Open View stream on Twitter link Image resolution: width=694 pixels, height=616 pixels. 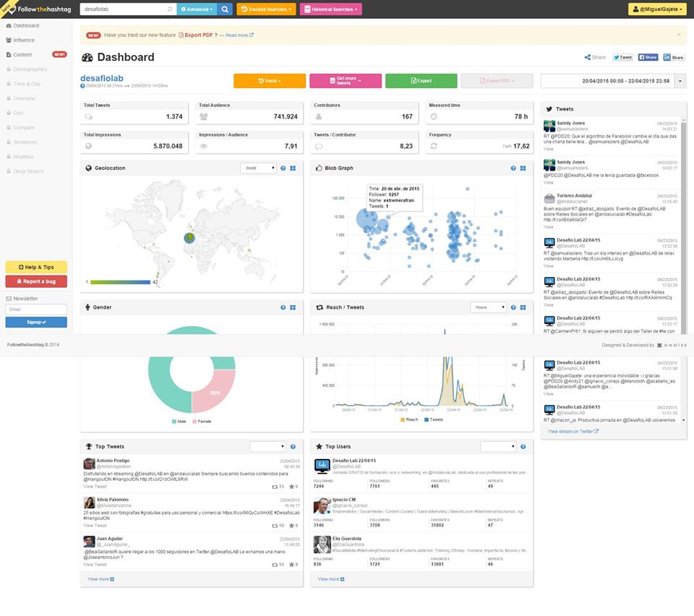click(x=573, y=431)
